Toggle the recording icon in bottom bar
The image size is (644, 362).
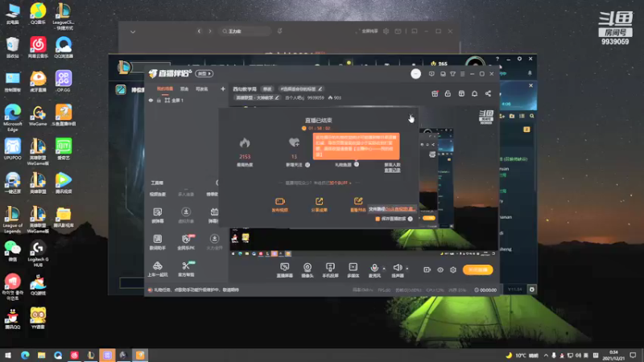[x=427, y=269]
